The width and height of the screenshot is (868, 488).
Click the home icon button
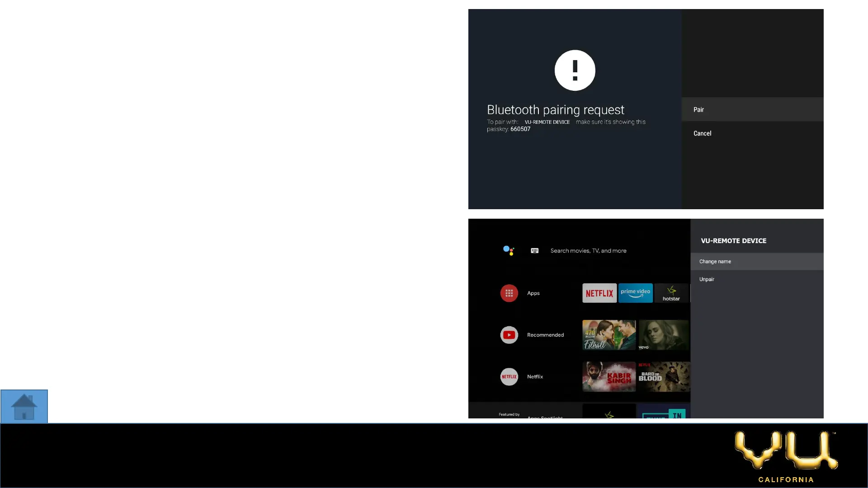pyautogui.click(x=24, y=407)
